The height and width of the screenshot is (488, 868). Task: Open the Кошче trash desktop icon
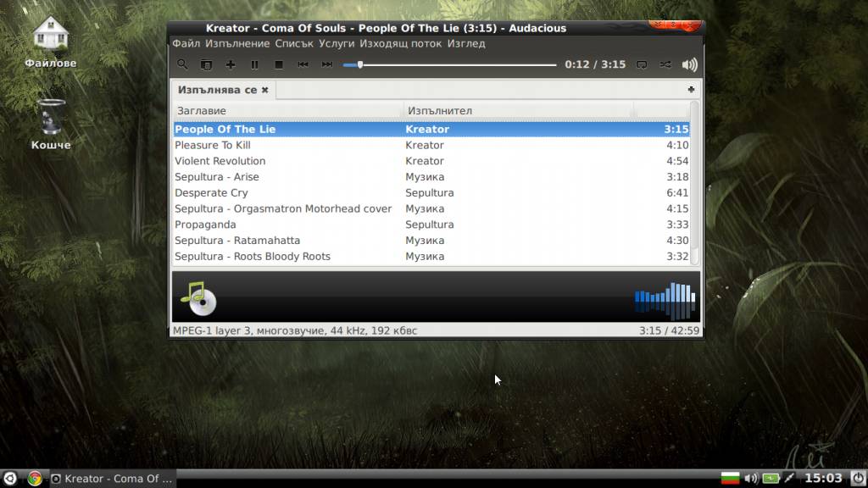click(51, 125)
